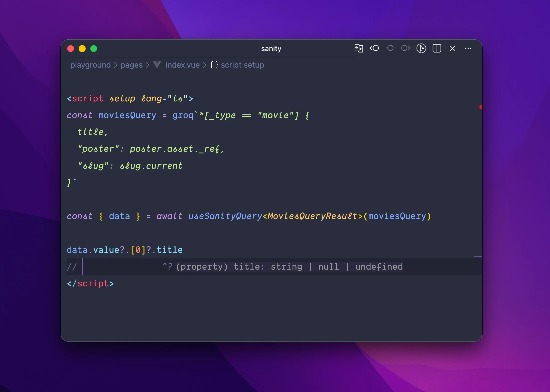Click the chevron after the playground breadcrumb
The image size is (550, 392).
pos(116,65)
